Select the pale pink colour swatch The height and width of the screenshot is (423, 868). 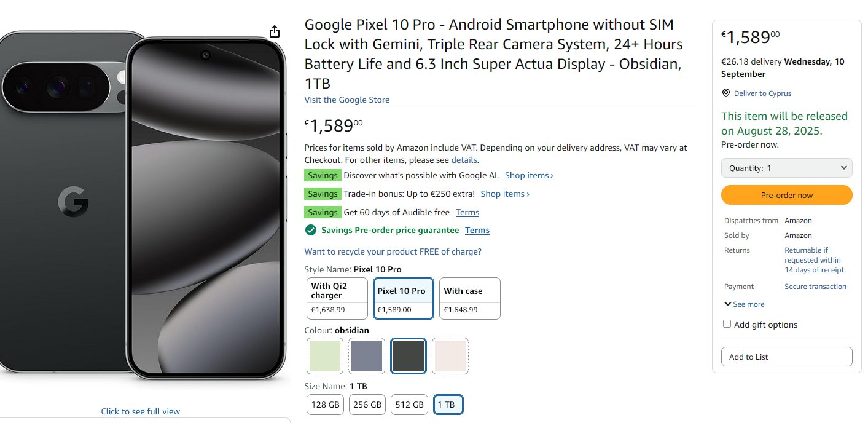click(450, 355)
